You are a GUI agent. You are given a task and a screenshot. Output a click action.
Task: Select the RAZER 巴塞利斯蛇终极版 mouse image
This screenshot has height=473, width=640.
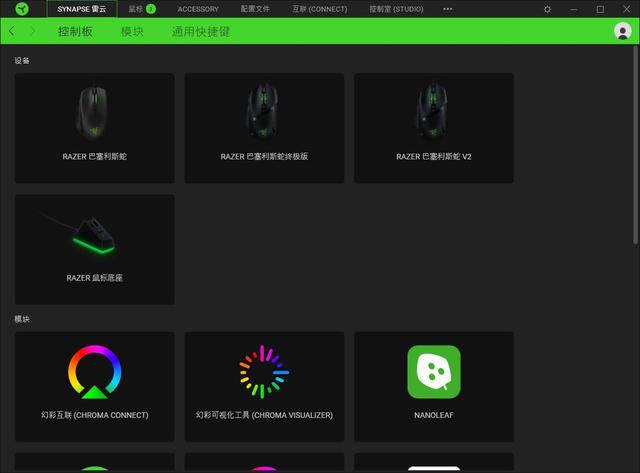[x=263, y=110]
